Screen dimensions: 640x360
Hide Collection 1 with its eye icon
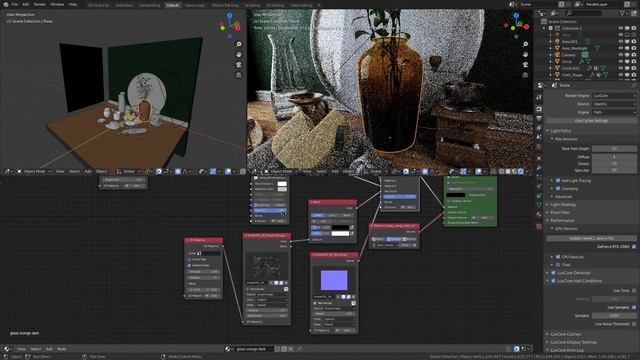[620, 28]
